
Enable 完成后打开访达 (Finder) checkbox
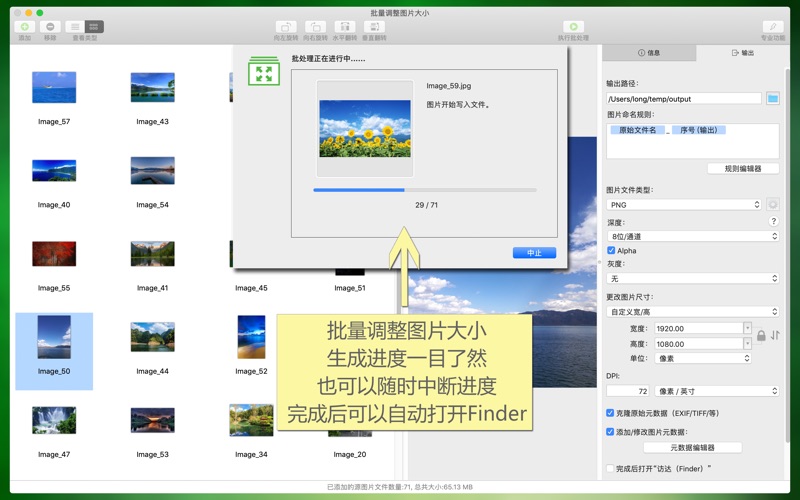click(x=611, y=468)
